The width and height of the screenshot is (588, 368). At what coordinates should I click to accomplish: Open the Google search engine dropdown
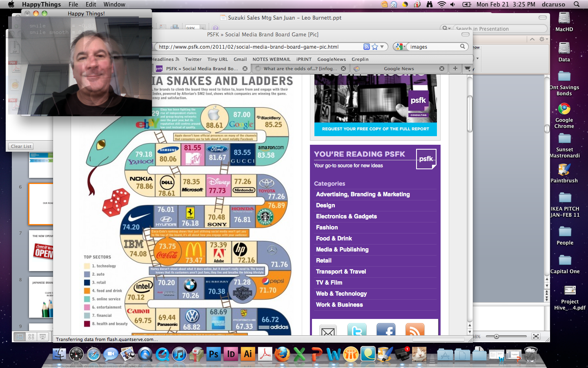click(x=400, y=47)
